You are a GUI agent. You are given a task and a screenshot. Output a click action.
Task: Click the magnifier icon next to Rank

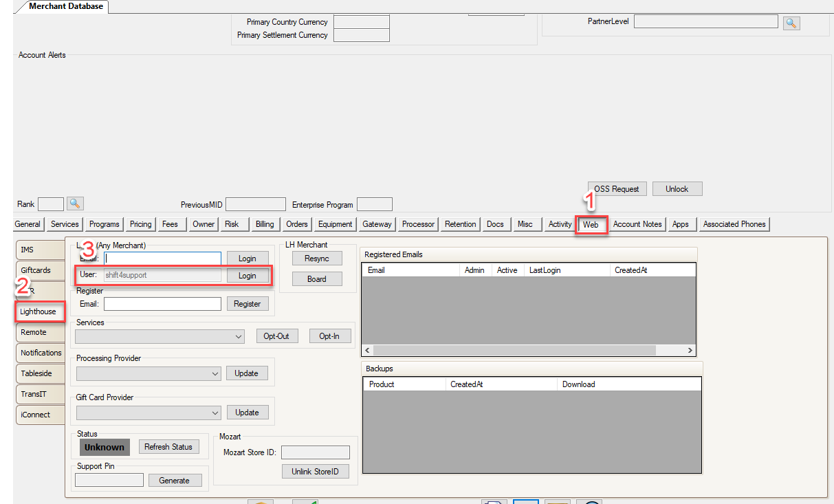75,204
